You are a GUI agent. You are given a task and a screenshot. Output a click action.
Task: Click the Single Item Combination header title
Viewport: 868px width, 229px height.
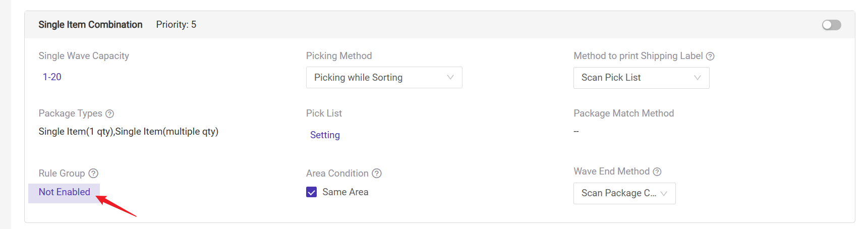[x=90, y=25]
